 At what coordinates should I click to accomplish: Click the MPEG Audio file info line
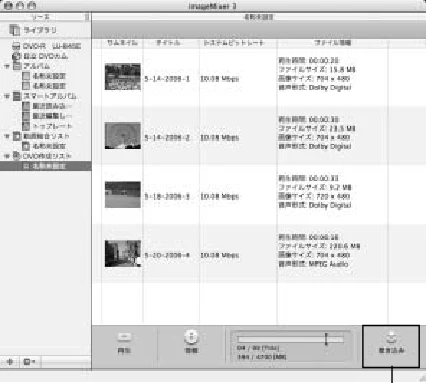click(x=313, y=264)
